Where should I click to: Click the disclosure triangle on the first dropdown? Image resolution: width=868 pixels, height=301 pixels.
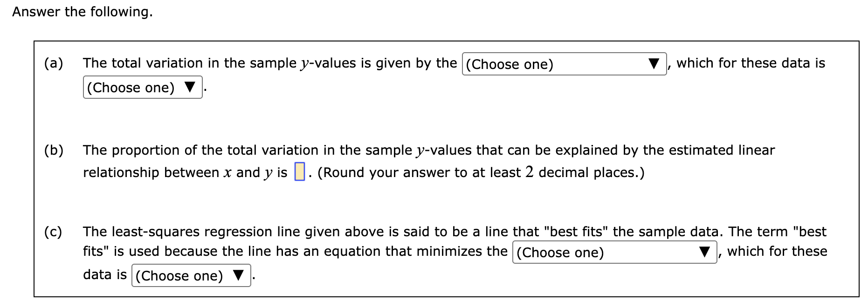(653, 62)
